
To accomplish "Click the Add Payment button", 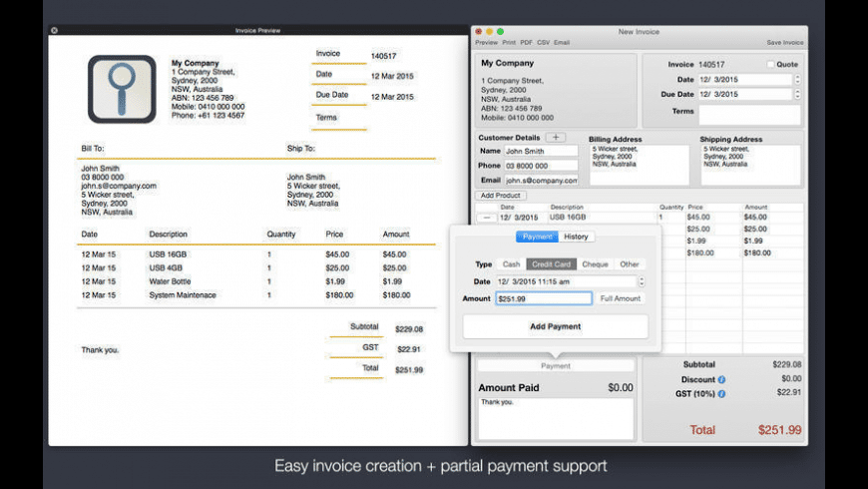I will [x=556, y=326].
